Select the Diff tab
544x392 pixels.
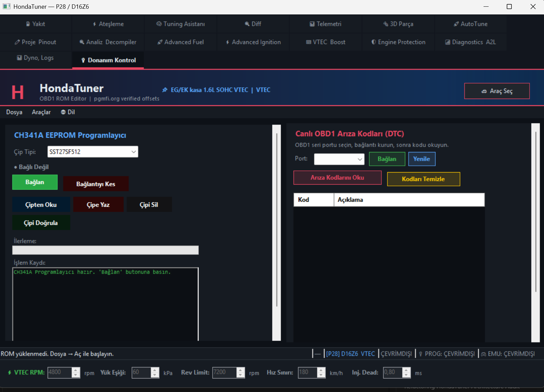point(253,24)
